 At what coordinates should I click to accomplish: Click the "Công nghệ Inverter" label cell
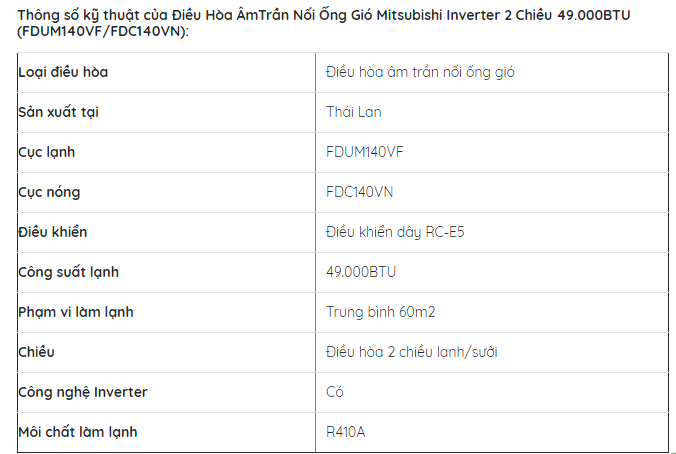click(83, 392)
